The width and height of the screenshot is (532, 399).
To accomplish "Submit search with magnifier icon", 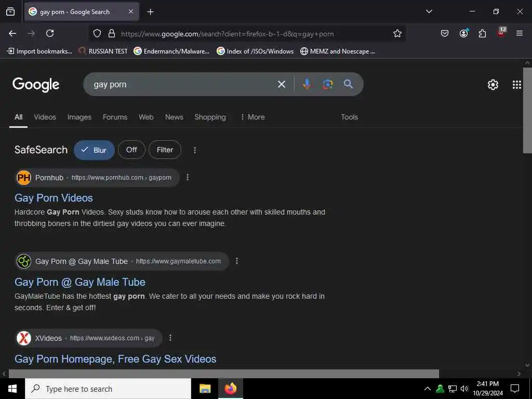I will 348,84.
